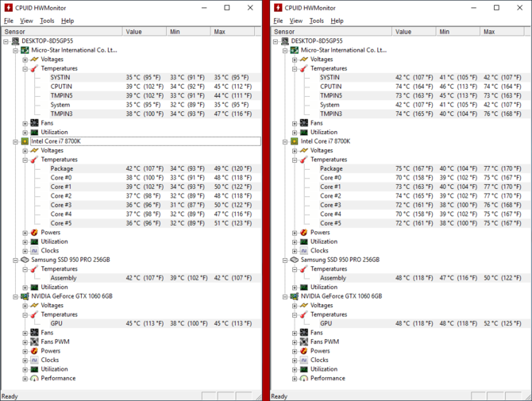The image size is (532, 401).
Task: Click the motherboard Voltages icon in left window
Action: [34, 60]
